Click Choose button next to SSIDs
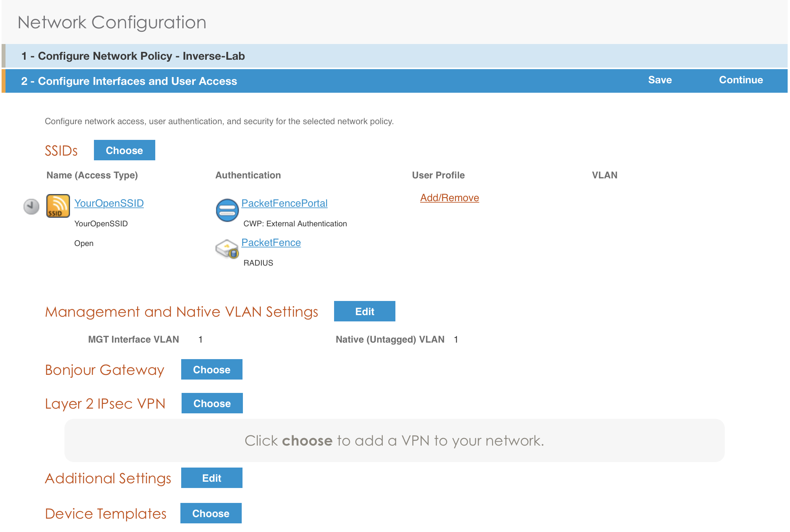The width and height of the screenshot is (790, 532). (124, 150)
